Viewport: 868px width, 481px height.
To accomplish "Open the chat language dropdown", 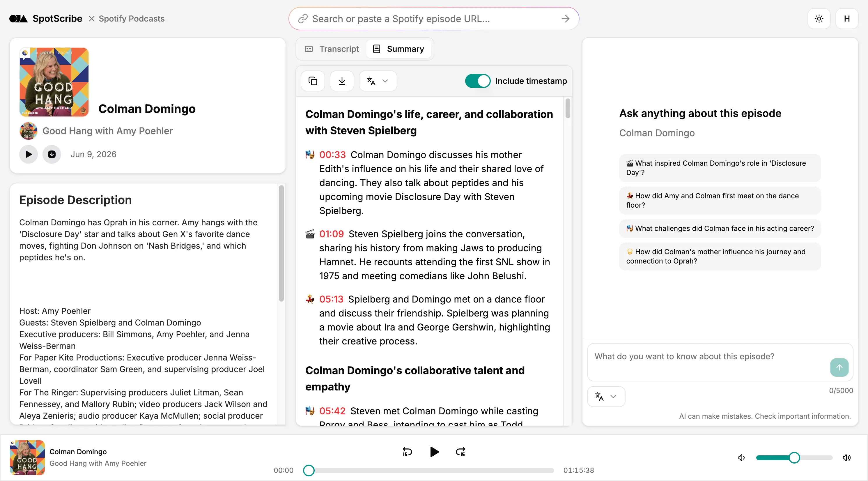I will click(606, 396).
